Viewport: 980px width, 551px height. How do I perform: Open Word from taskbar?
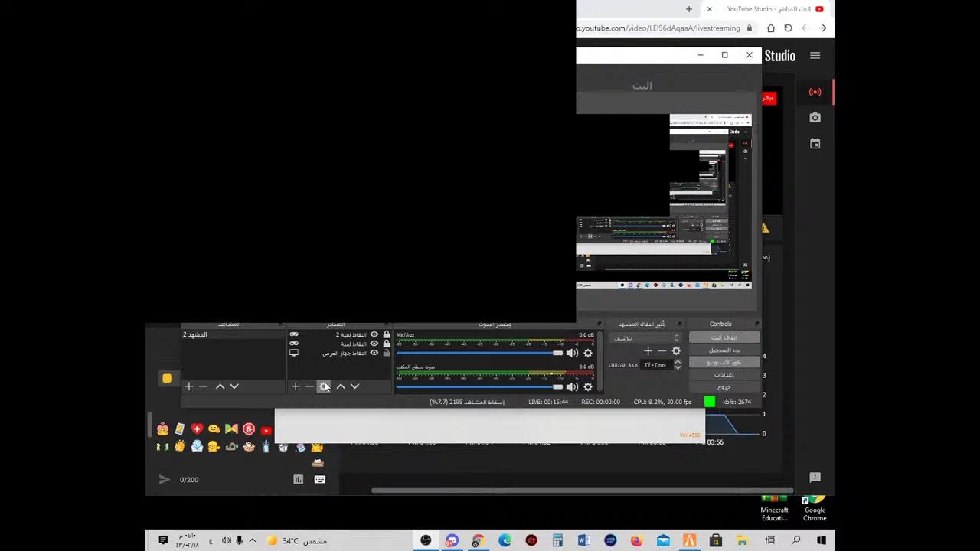(584, 540)
